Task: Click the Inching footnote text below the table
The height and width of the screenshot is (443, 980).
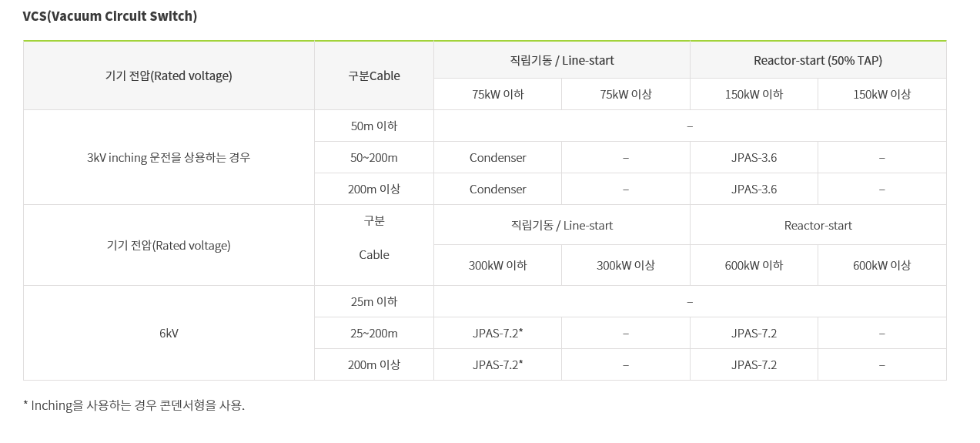Action: pos(134,405)
